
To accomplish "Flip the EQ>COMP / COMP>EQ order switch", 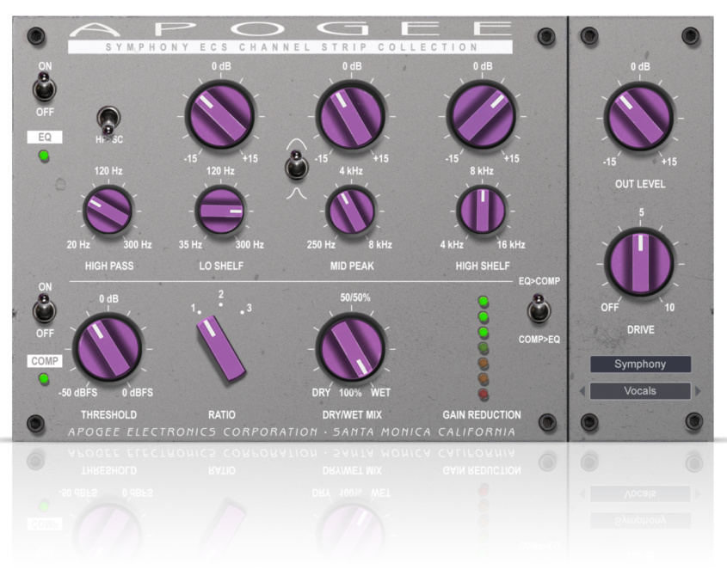I will pyautogui.click(x=539, y=308).
